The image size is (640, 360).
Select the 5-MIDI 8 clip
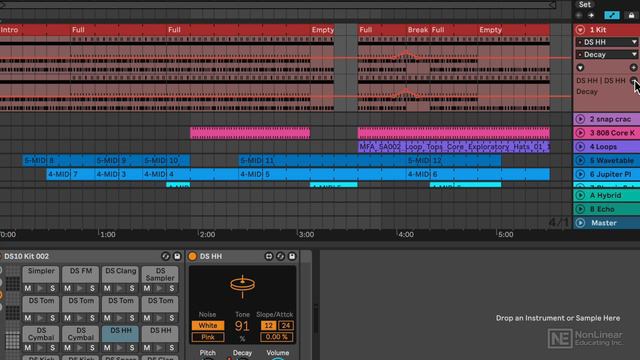pos(59,160)
